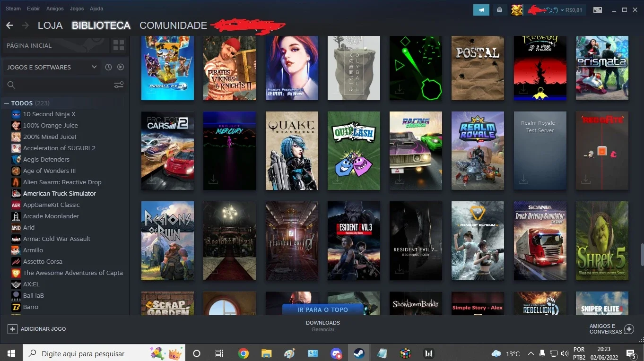Screen dimensions: 644x361
Task: Open the Jogos menu
Action: (x=77, y=9)
